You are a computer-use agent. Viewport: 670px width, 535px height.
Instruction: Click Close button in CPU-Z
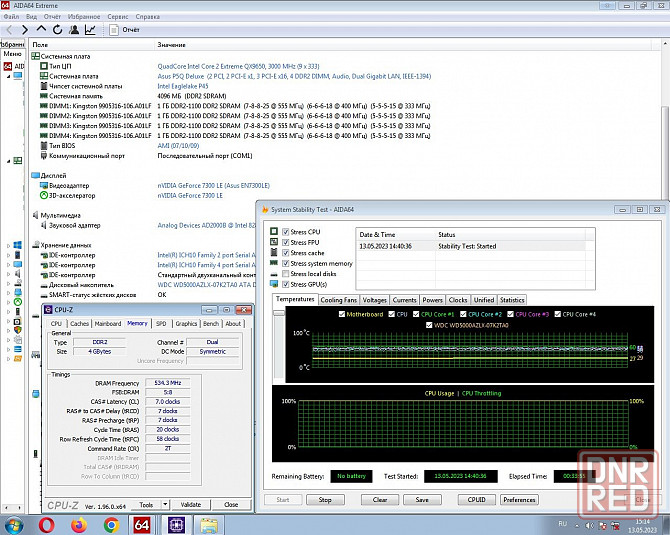(x=231, y=505)
